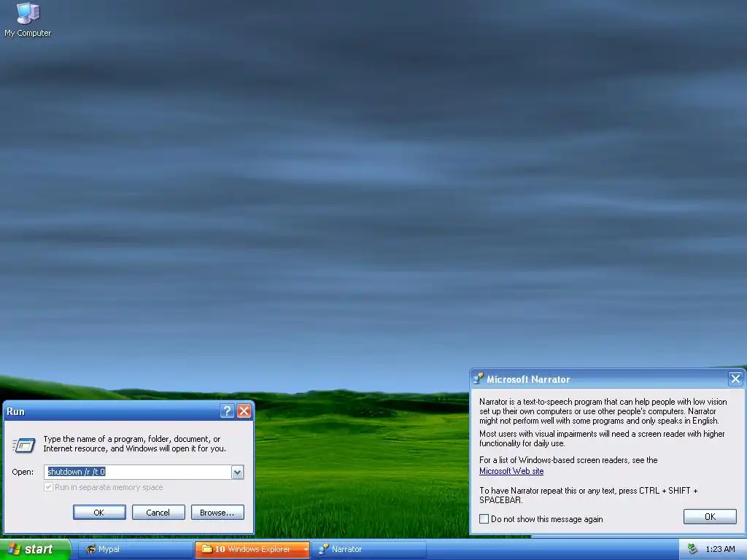Click the 1:23 AM clock
The width and height of the screenshot is (747, 560).
point(720,549)
